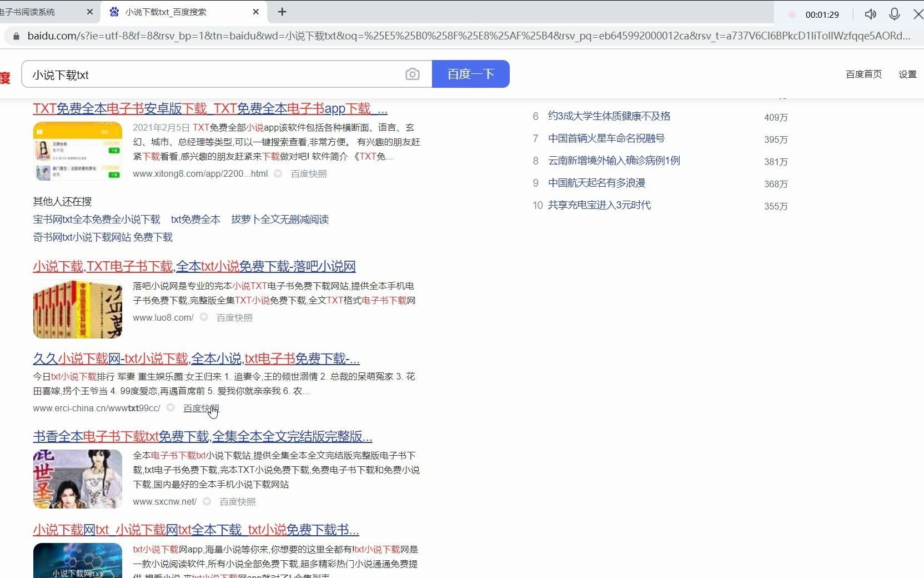The height and width of the screenshot is (578, 924).
Task: Open hot topic 约3成大学生体质健康不及格
Action: coord(609,116)
